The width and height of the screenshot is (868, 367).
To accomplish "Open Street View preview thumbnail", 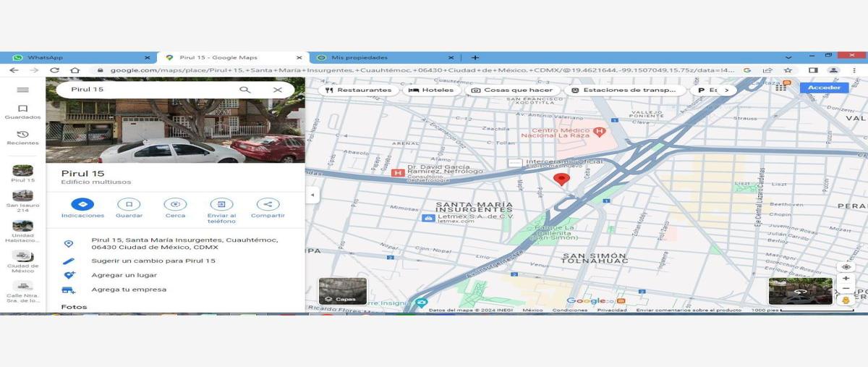I will tap(799, 291).
